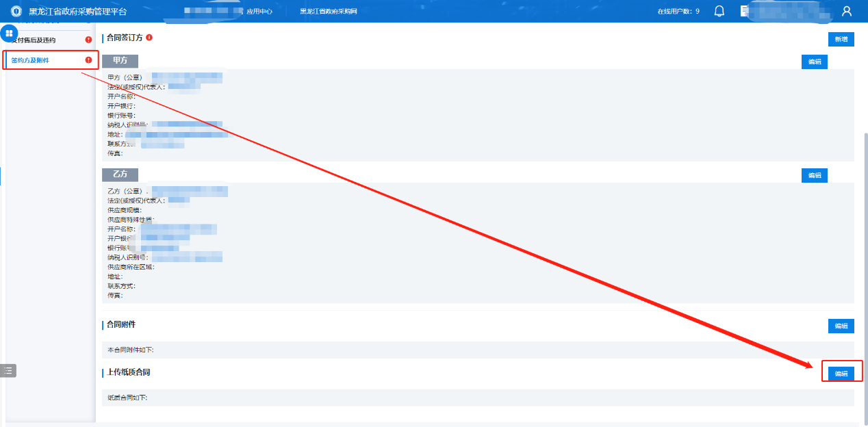Image resolution: width=868 pixels, height=427 pixels.
Task: Edit the 乙方 party information
Action: (x=814, y=176)
